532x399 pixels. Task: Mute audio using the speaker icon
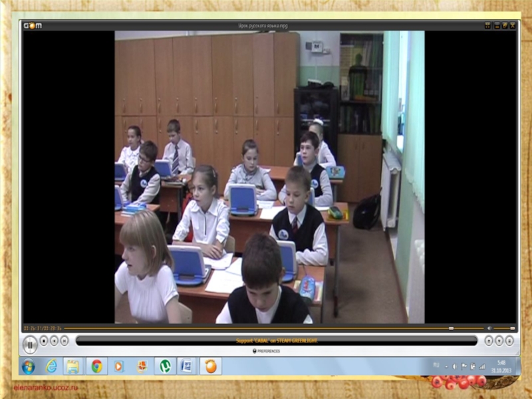pos(489,328)
